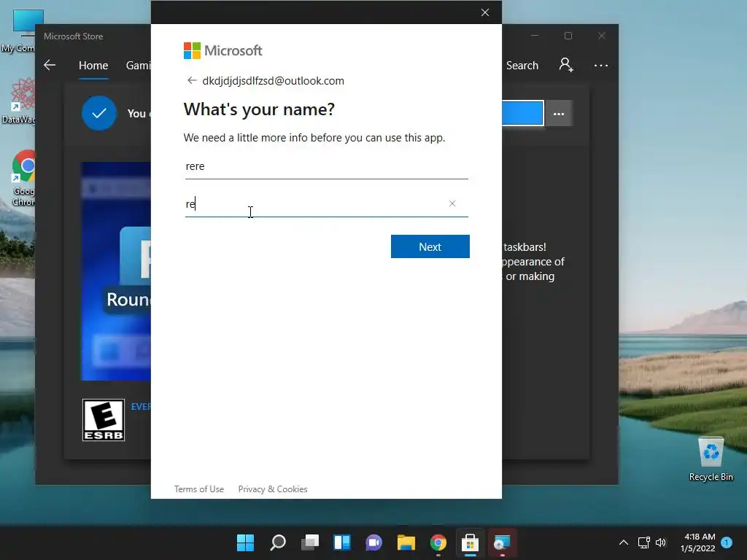The height and width of the screenshot is (560, 747).
Task: Open the clock showing 4:18 AM
Action: click(698, 542)
